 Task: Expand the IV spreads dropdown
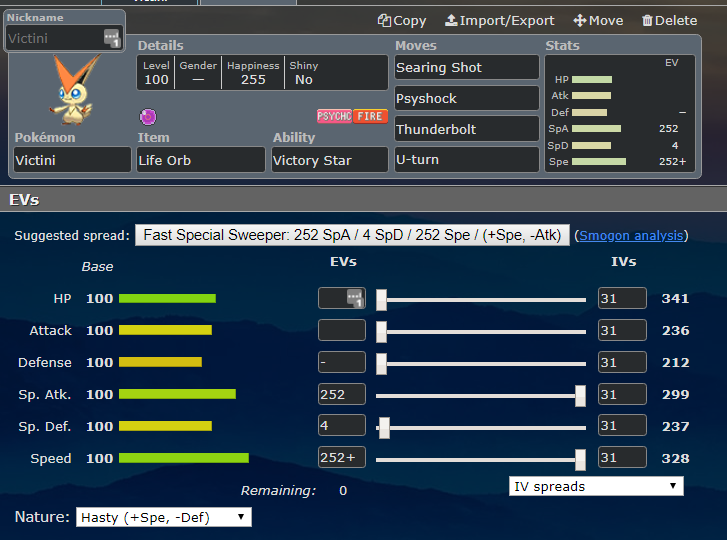click(x=595, y=486)
